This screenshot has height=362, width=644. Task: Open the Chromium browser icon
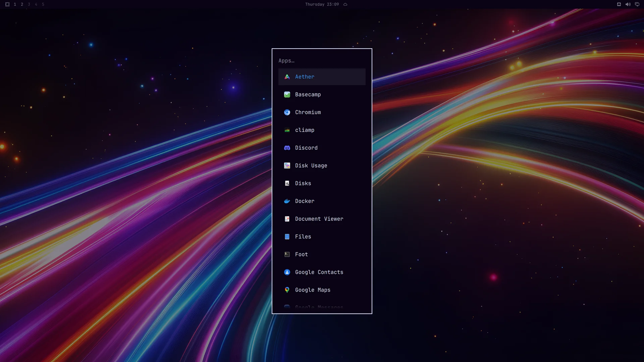[287, 112]
